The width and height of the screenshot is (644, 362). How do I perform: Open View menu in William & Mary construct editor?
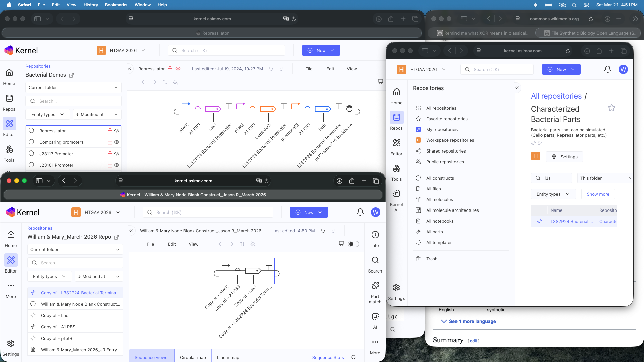coord(193,244)
